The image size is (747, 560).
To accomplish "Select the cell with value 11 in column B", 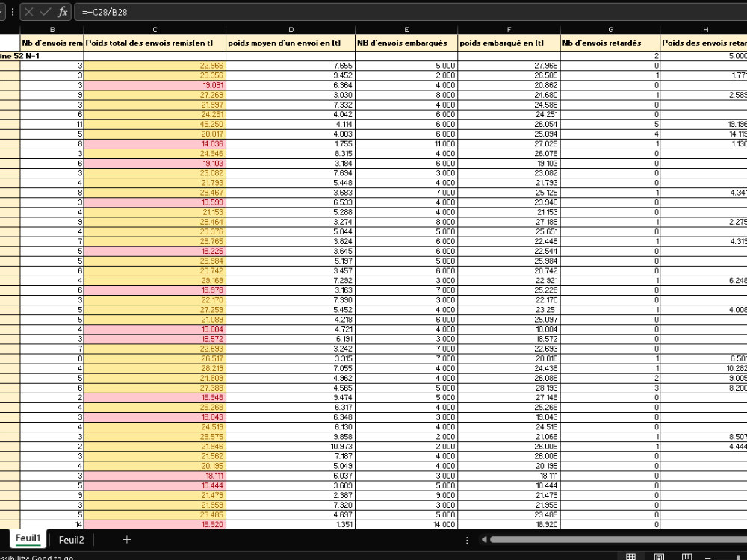I will [x=52, y=124].
